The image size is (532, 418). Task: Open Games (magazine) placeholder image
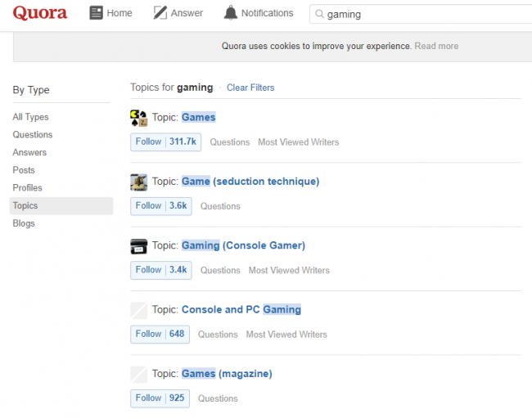139,375
